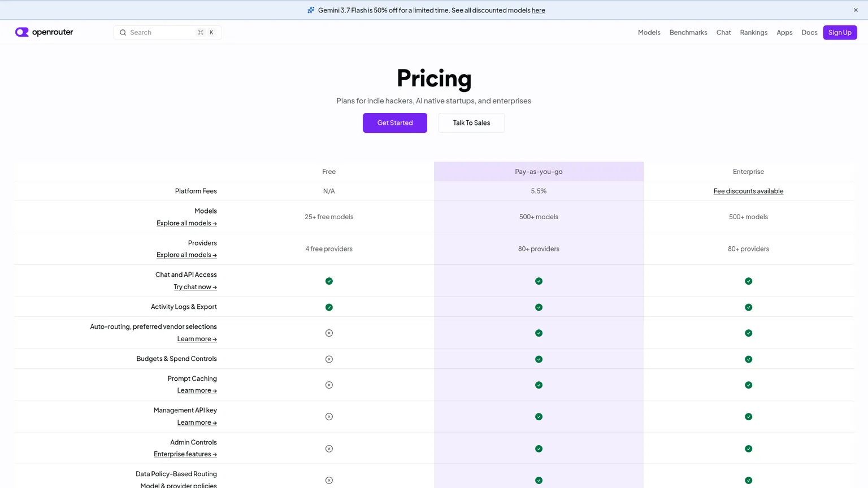Click the Sign Up button

pyautogui.click(x=840, y=33)
